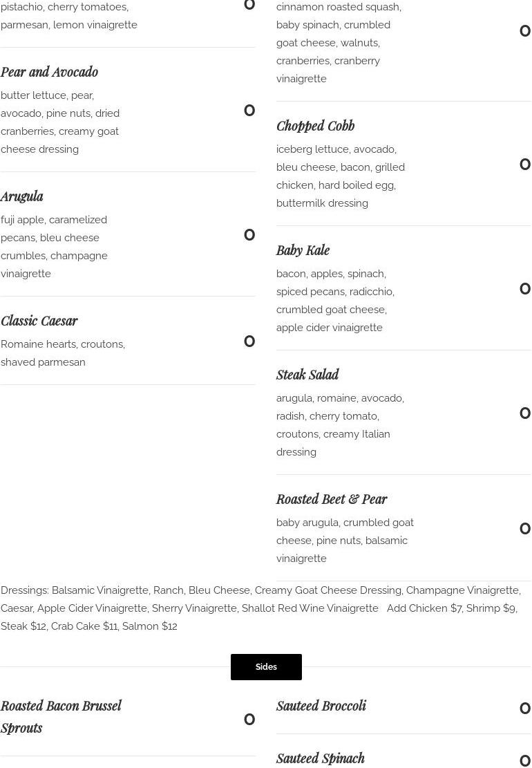Open the Roasted Beet & Pear item
Image resolution: width=532 pixels, height=768 pixels.
[x=332, y=499]
